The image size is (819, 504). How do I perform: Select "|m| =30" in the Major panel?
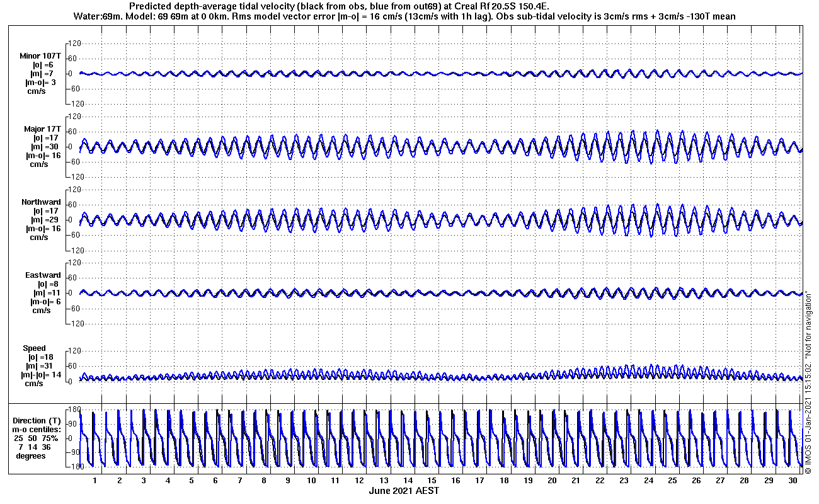point(45,146)
